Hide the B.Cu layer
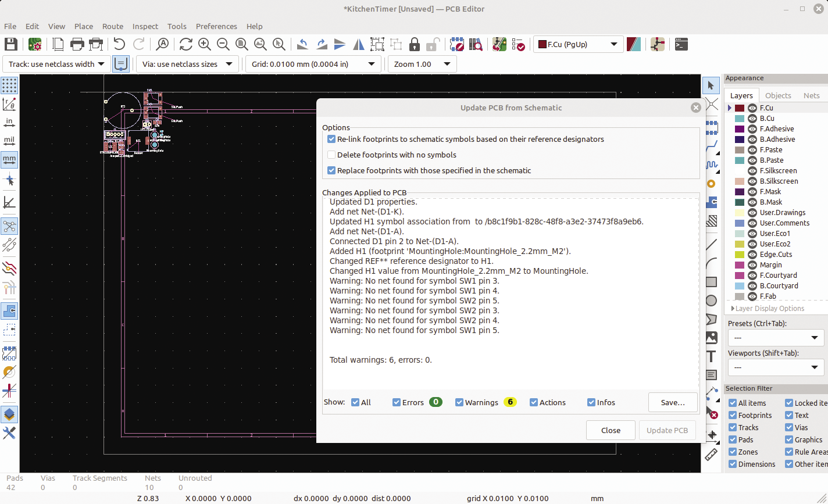Image resolution: width=828 pixels, height=504 pixels. [752, 119]
